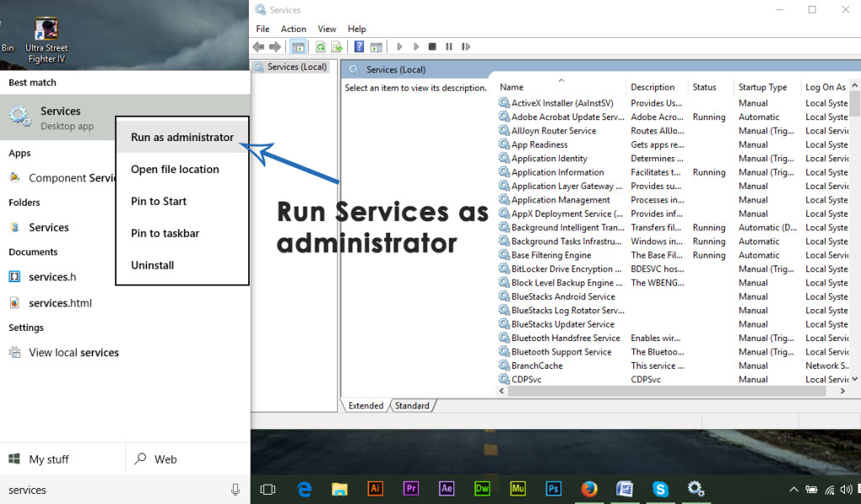This screenshot has height=504, width=861.
Task: Click the Pause Service toolbar icon
Action: pos(449,47)
